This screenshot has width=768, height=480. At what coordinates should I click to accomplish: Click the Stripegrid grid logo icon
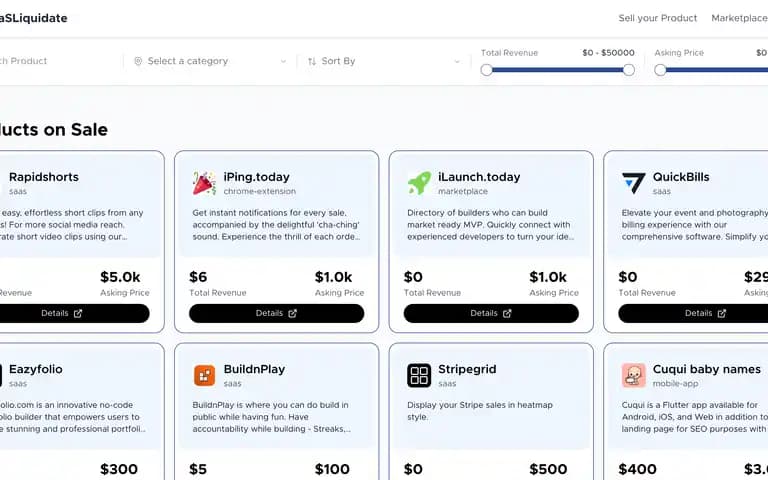click(x=419, y=376)
